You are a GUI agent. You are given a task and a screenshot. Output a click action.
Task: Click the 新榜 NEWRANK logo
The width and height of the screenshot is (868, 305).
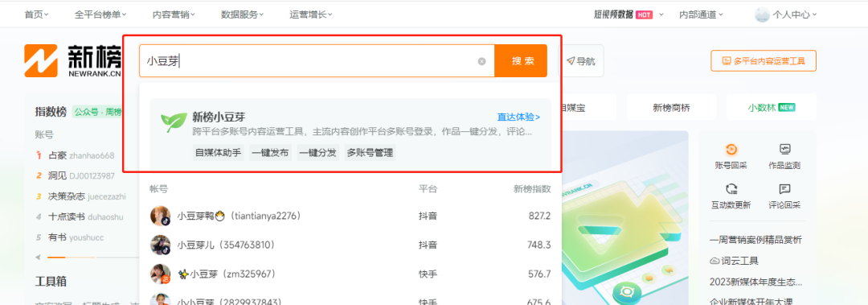[x=73, y=60]
